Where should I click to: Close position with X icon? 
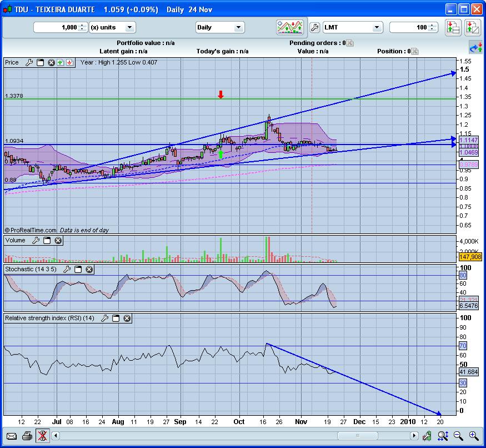(415, 52)
